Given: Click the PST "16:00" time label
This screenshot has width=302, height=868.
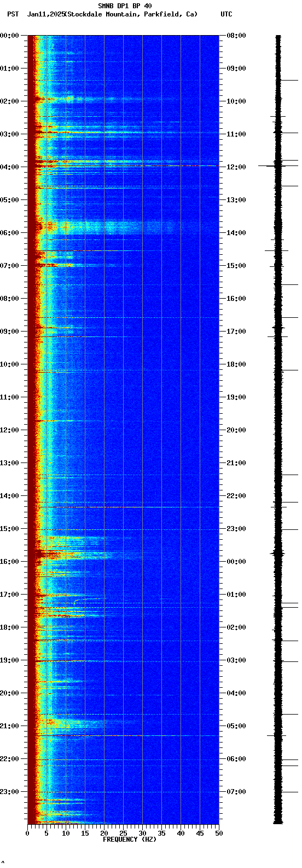Looking at the screenshot, I should [9, 562].
